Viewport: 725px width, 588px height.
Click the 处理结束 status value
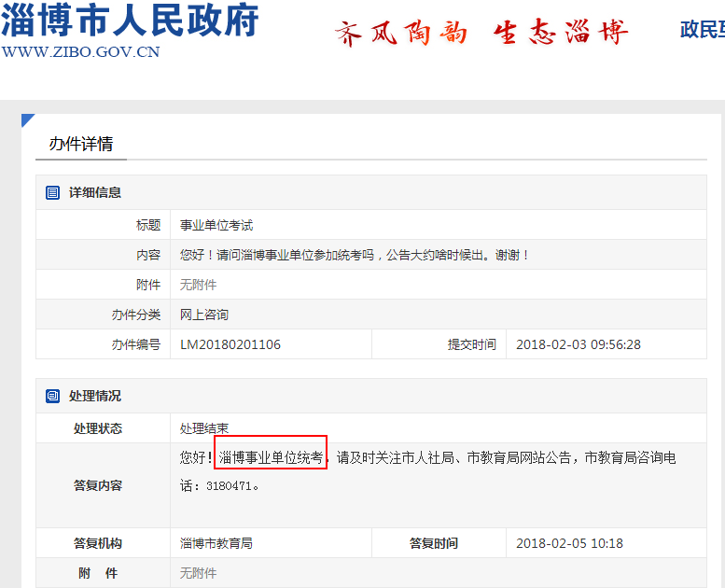coord(204,428)
